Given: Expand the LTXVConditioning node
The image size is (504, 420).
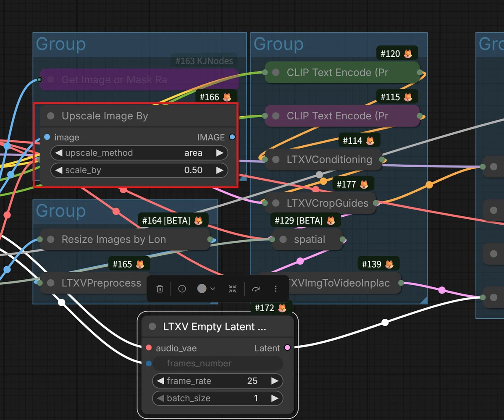Looking at the screenshot, I should click(276, 160).
